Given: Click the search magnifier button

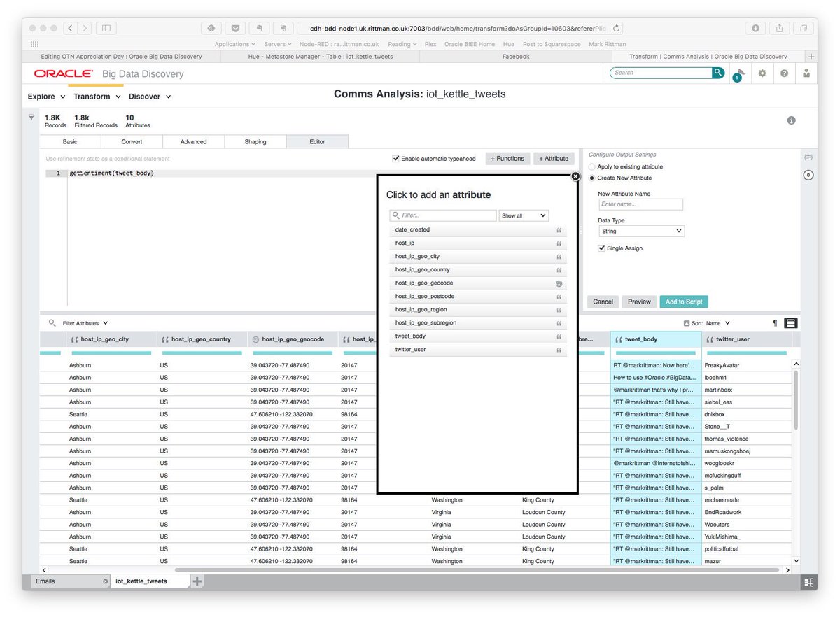Looking at the screenshot, I should (718, 73).
